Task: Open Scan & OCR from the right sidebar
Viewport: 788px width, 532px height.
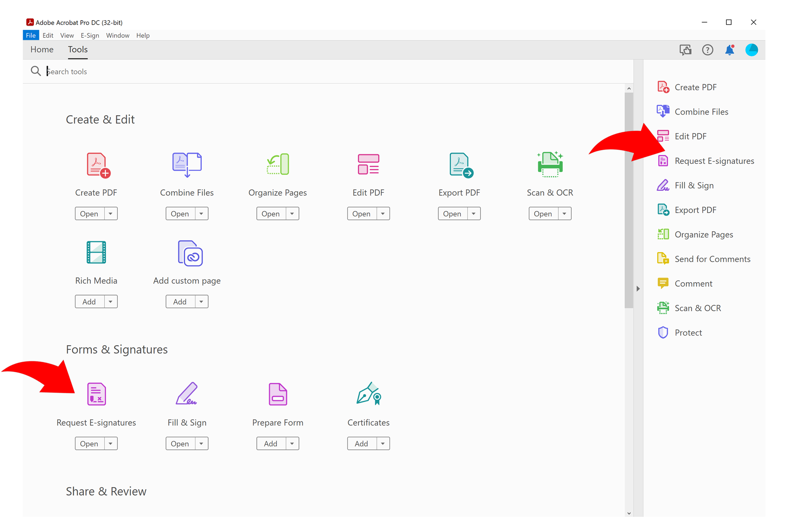Action: coord(689,308)
